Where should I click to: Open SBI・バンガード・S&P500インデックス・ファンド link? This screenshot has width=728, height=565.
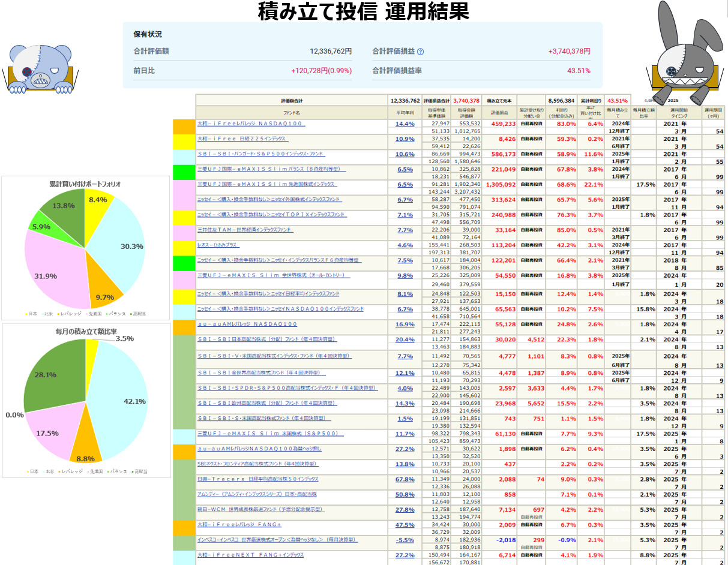coord(260,154)
